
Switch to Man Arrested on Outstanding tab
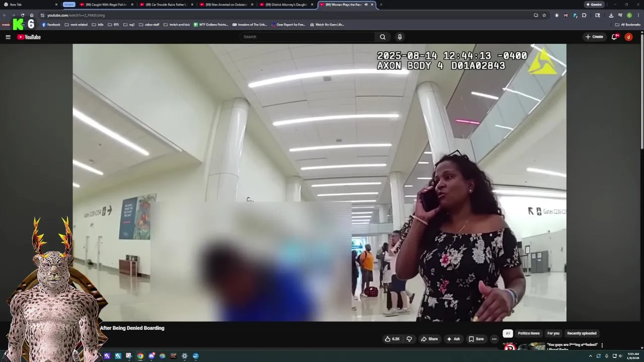coord(226,5)
